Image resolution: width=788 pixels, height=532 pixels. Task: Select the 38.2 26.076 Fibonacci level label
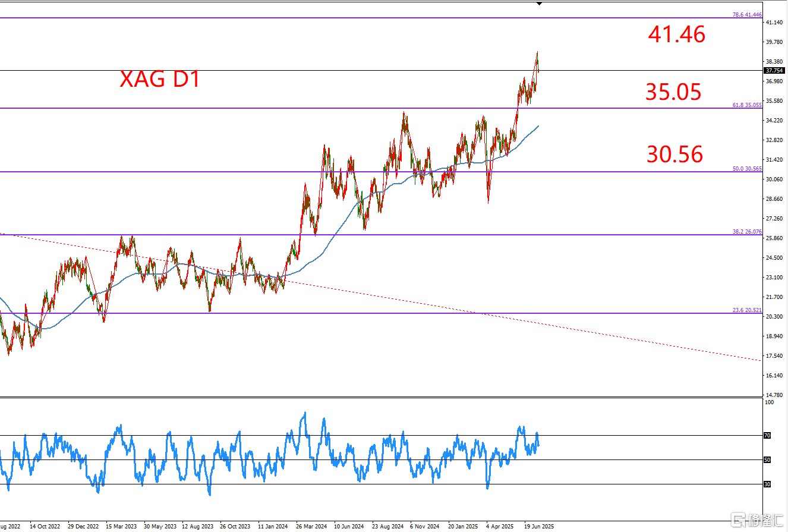(747, 232)
